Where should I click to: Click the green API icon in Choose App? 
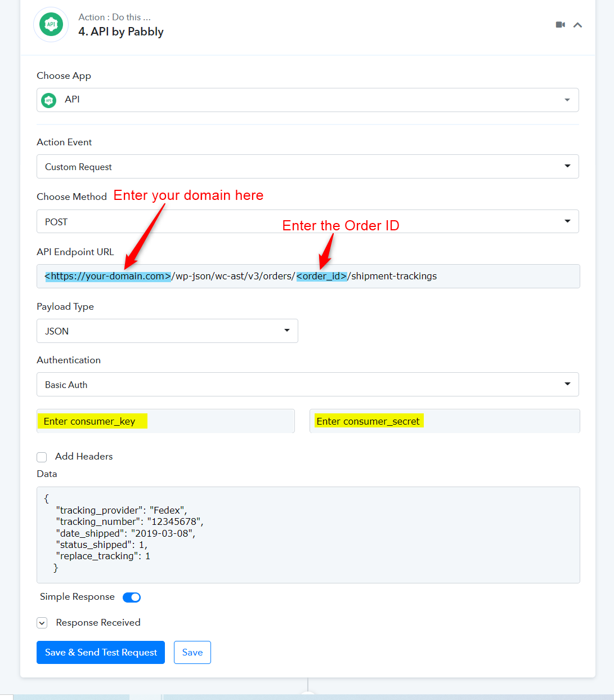coord(49,100)
